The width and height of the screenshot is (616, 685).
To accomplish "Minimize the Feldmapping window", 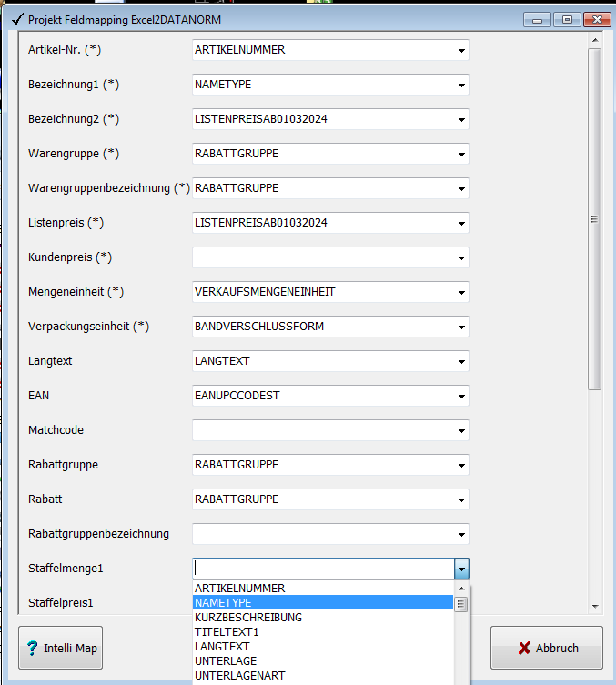I will coord(537,20).
